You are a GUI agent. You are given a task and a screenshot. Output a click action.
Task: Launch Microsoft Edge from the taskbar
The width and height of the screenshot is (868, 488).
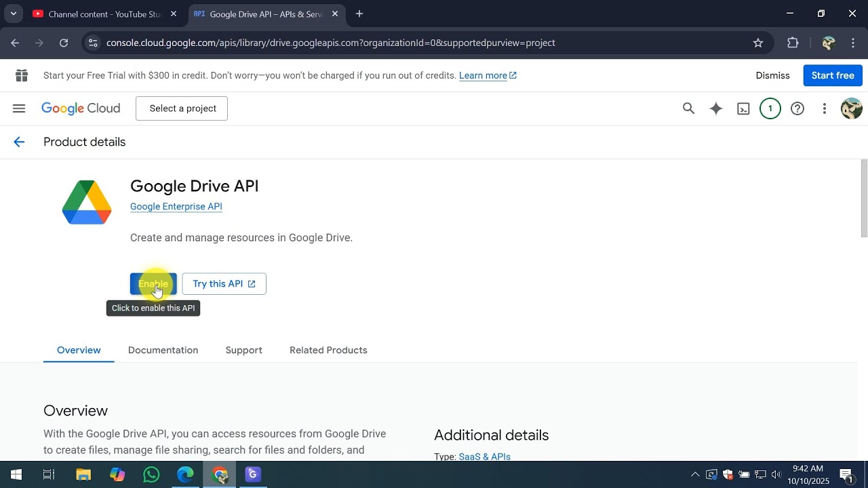click(185, 474)
